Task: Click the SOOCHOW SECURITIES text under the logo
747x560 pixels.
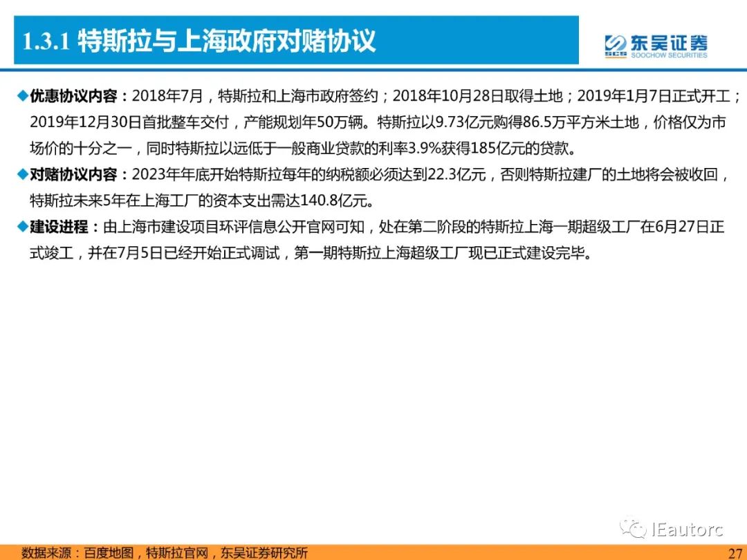Action: (669, 55)
